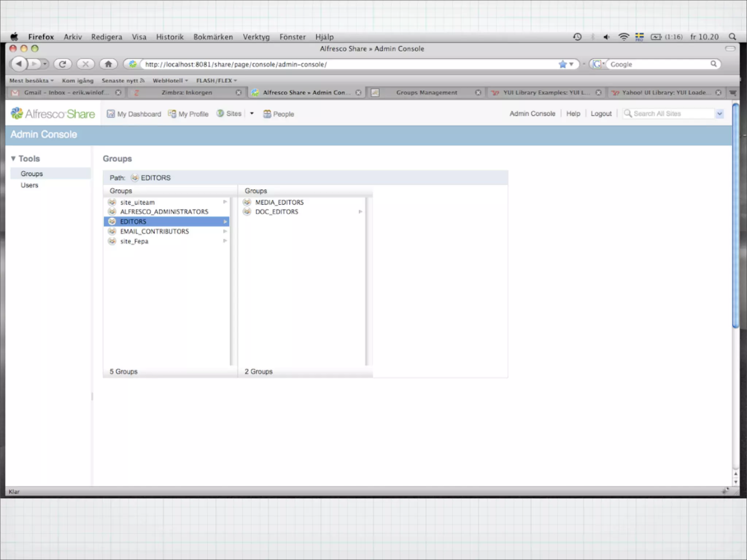Open the Search All Sites dropdown arrow

pos(719,114)
